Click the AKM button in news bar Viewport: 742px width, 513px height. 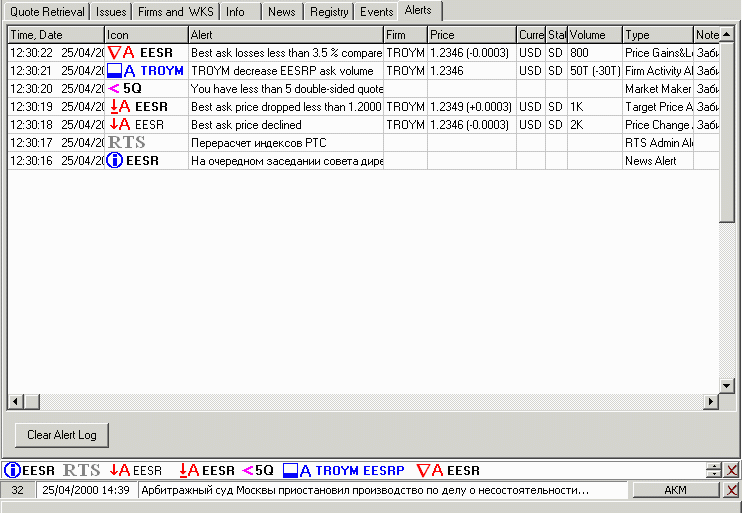676,490
